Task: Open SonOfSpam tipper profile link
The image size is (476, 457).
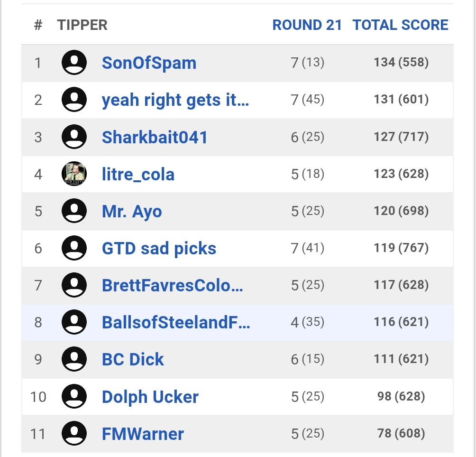Action: point(149,63)
